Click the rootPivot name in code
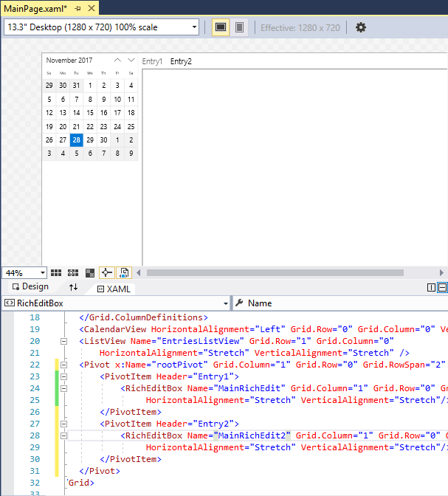This screenshot has width=448, height=496. pos(179,365)
